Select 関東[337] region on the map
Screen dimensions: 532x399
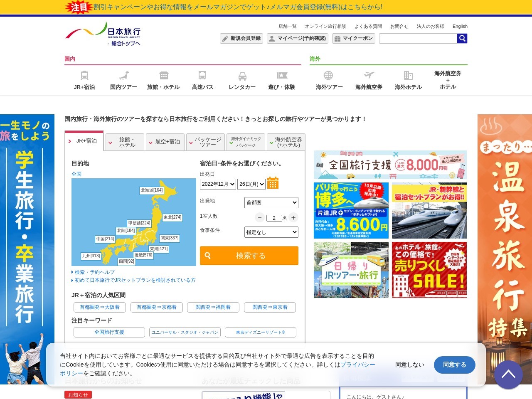170,238
